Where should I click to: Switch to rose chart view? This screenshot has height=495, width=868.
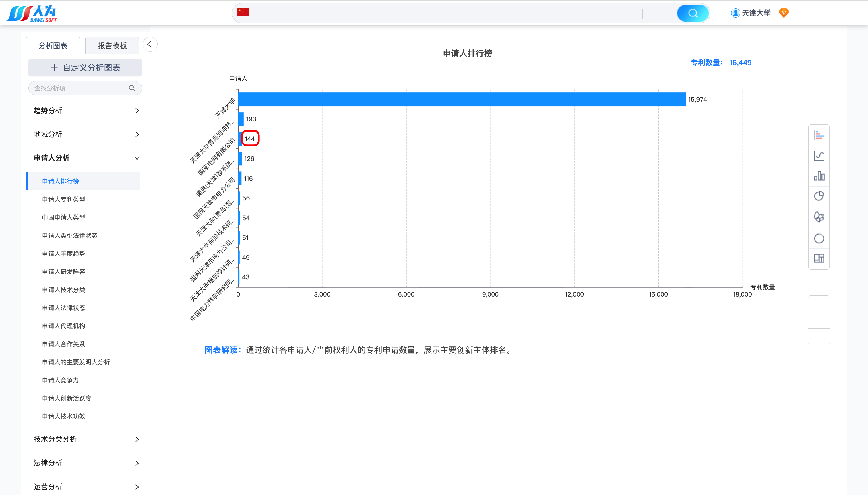[x=819, y=216]
